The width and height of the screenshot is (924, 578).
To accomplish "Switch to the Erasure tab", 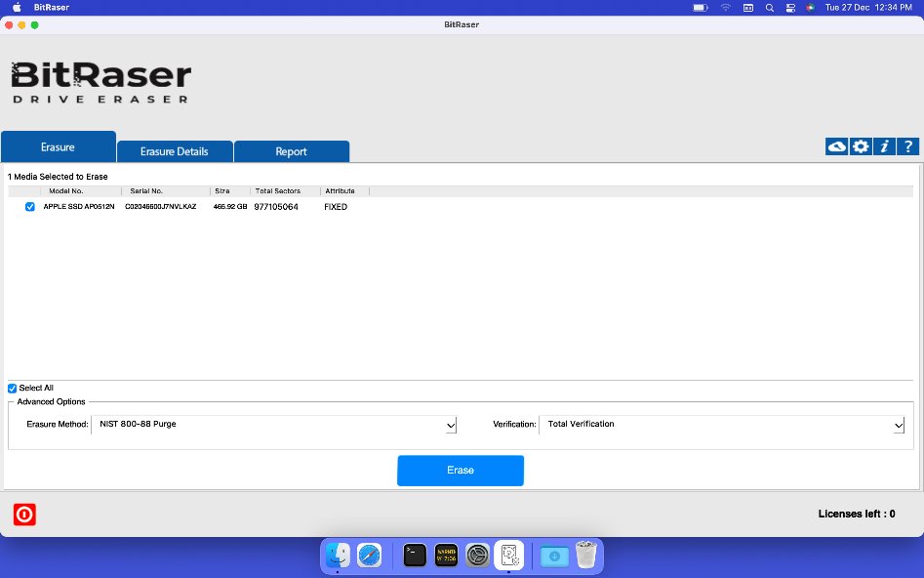I will pos(59,146).
